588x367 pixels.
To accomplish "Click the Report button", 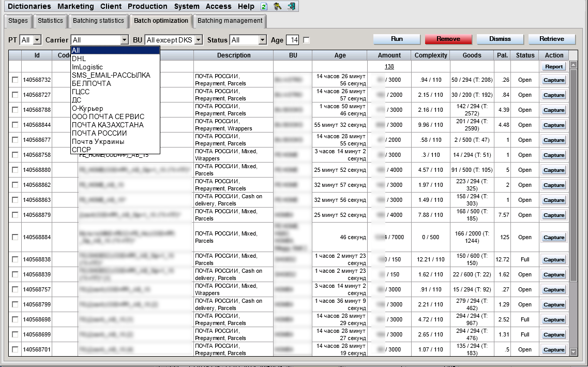I will (x=554, y=66).
